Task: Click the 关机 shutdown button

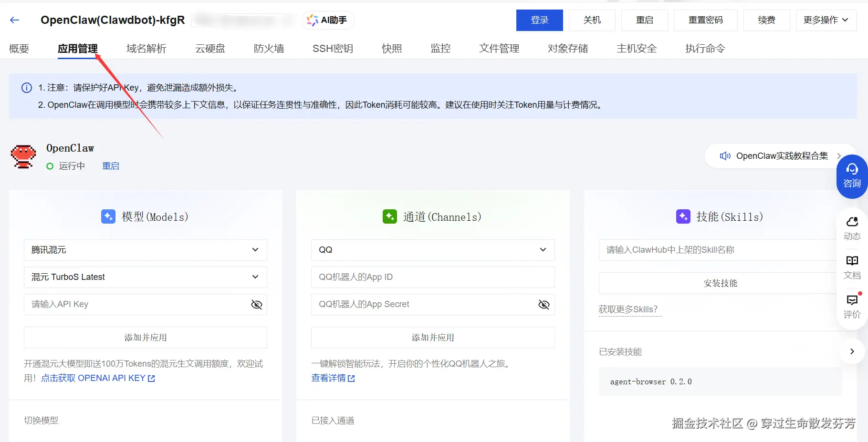Action: click(592, 20)
